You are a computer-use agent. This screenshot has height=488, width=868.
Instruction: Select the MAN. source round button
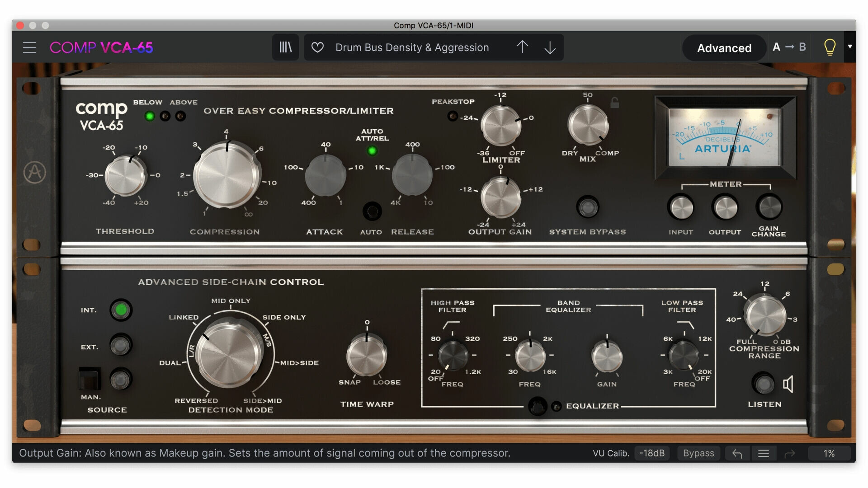pyautogui.click(x=121, y=379)
